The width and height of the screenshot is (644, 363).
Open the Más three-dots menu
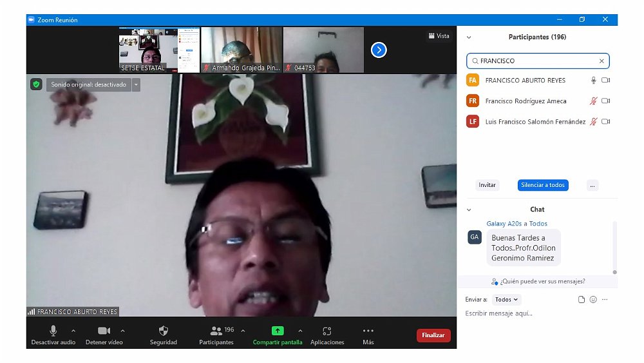(x=368, y=331)
